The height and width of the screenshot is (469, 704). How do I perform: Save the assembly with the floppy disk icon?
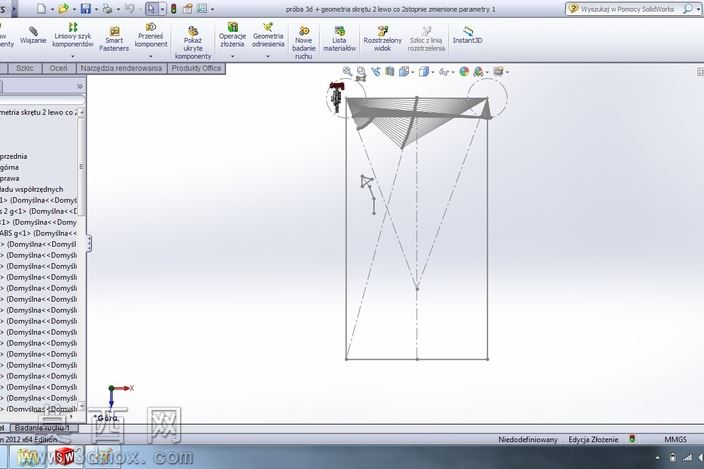(x=86, y=9)
